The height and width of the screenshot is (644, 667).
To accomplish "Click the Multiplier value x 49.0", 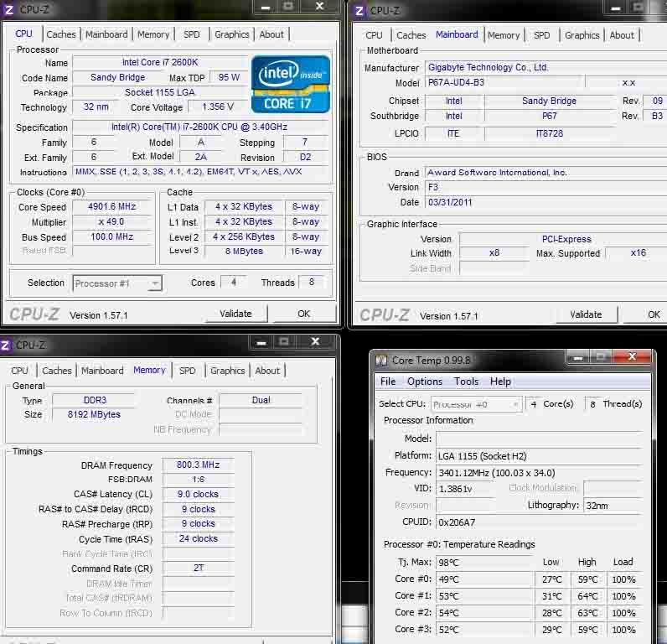I will click(112, 221).
